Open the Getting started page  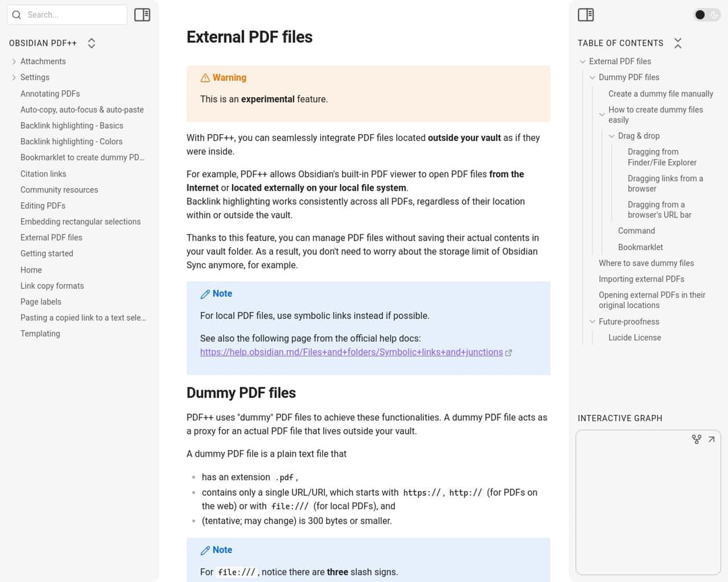click(x=47, y=253)
